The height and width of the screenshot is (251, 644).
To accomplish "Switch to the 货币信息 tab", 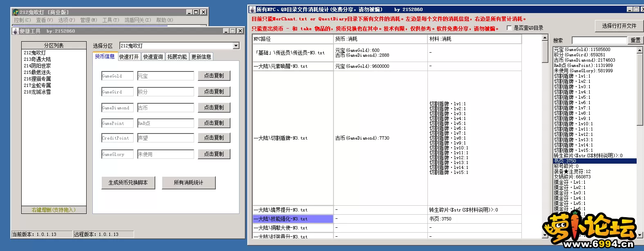I will point(105,56).
